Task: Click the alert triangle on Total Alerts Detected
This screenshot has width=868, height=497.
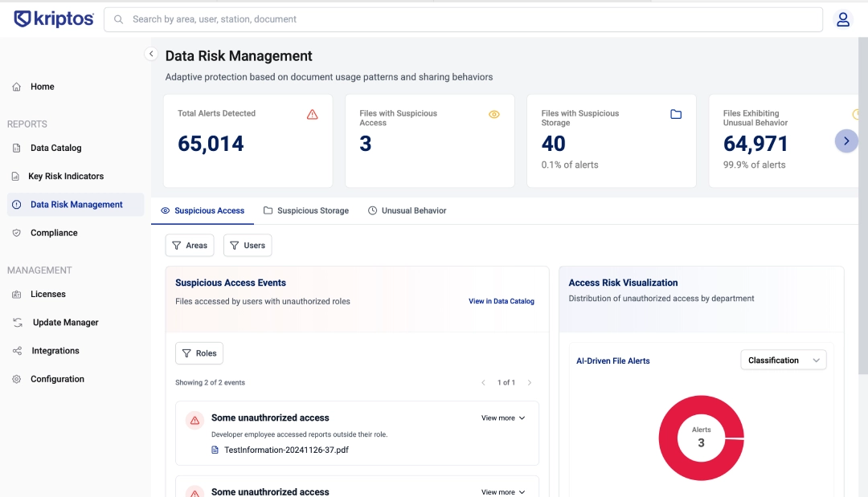Action: [x=313, y=114]
